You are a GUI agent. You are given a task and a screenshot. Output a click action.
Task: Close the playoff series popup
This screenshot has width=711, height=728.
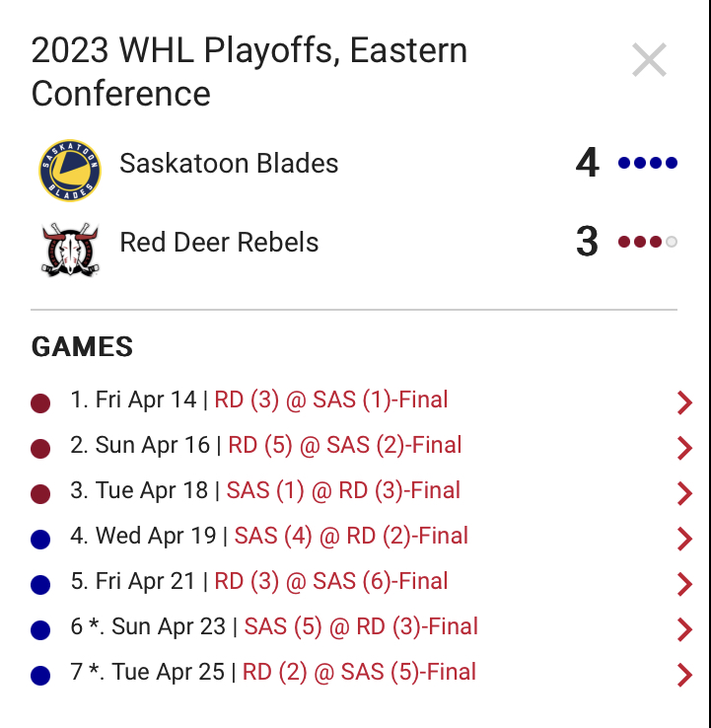point(649,59)
